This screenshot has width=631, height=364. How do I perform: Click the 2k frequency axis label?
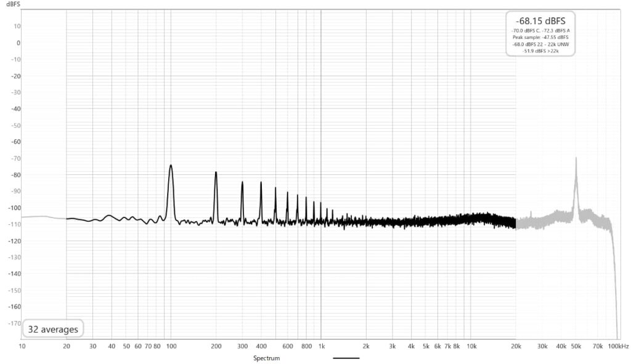pyautogui.click(x=366, y=347)
